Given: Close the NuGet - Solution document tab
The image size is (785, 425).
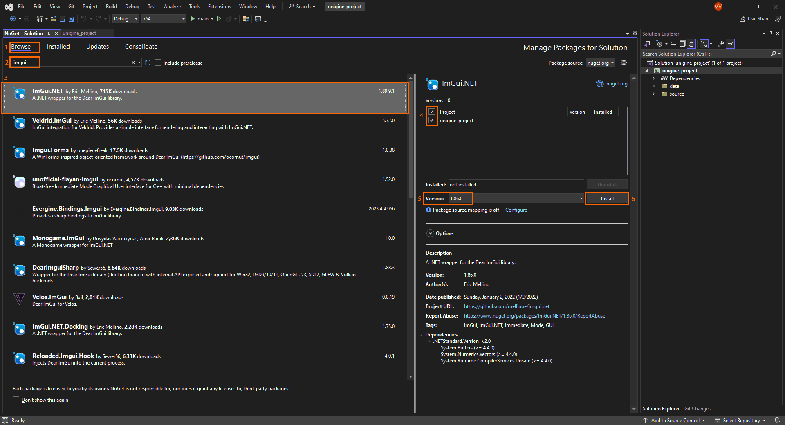Looking at the screenshot, I should coord(56,33).
